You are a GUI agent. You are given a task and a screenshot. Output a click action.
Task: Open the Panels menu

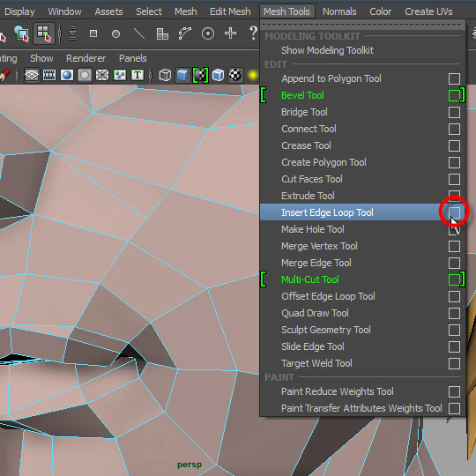click(132, 58)
